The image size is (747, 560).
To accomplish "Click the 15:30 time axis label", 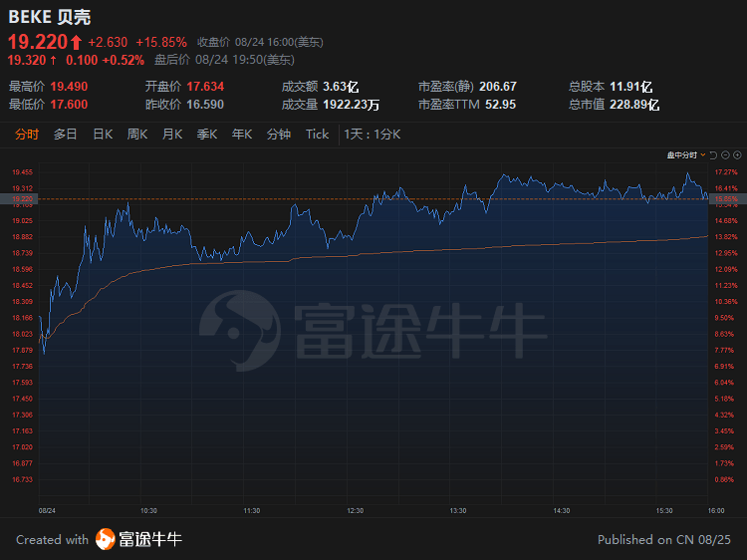I will click(664, 511).
